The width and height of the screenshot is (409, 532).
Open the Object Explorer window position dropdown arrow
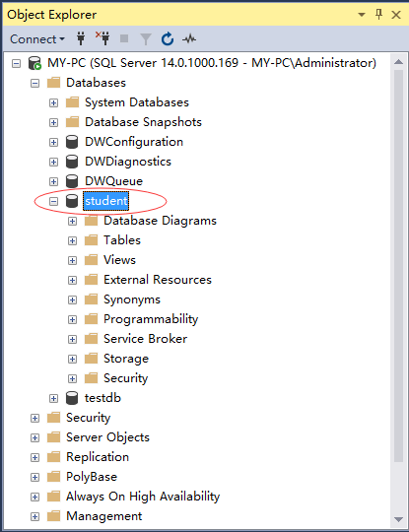point(362,15)
